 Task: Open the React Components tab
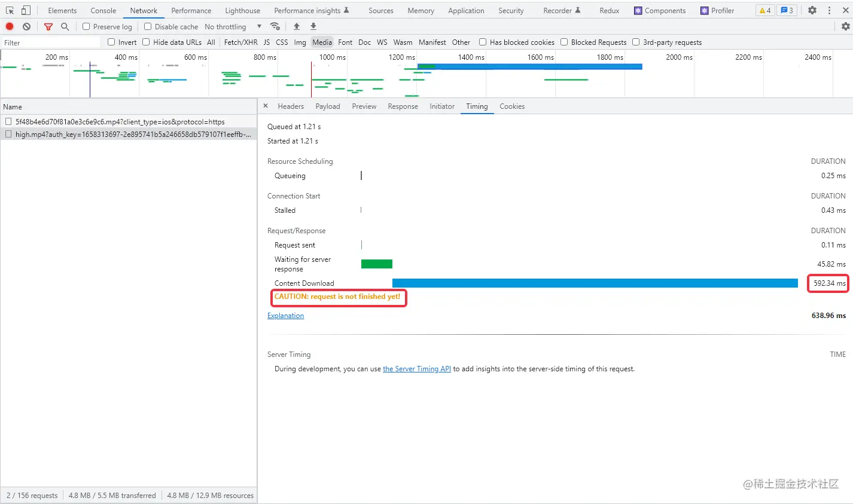tap(660, 10)
